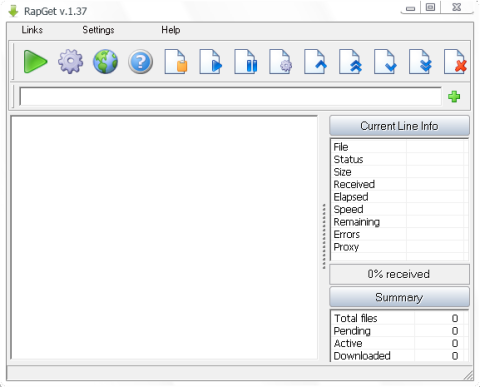Start downloads with the green play icon
Image resolution: width=480 pixels, height=387 pixels.
tap(35, 62)
